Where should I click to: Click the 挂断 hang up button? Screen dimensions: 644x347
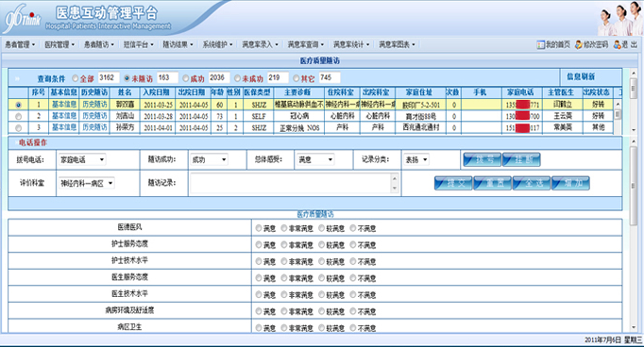[x=521, y=159]
